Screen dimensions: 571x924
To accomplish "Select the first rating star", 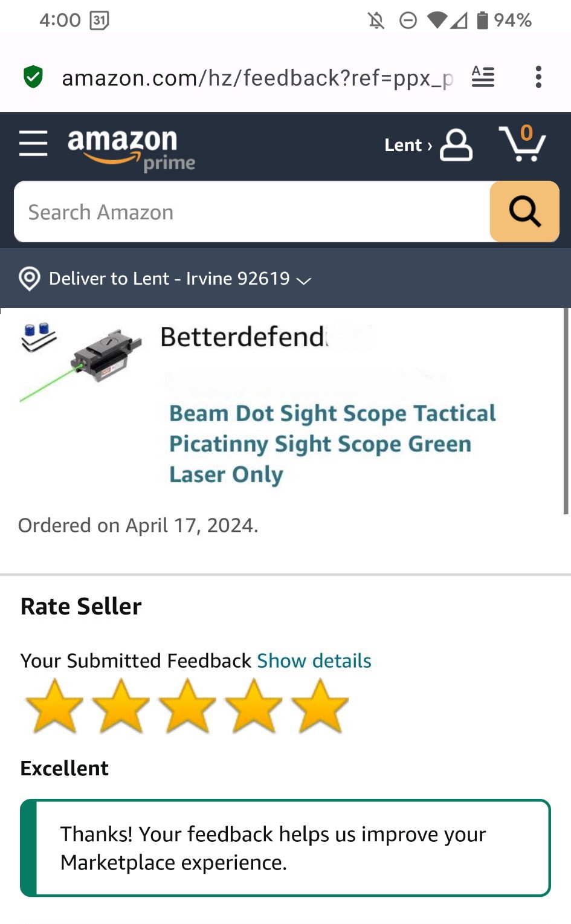I will [x=54, y=706].
